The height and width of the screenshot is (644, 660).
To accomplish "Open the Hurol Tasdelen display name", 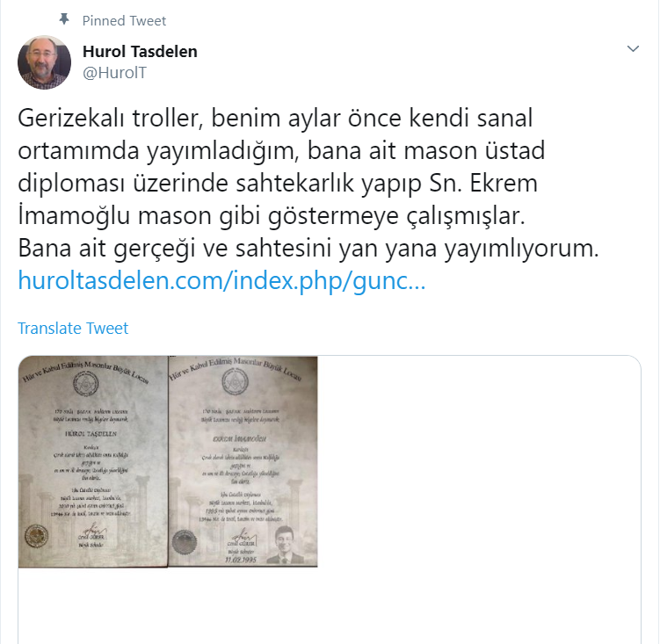I will click(140, 51).
